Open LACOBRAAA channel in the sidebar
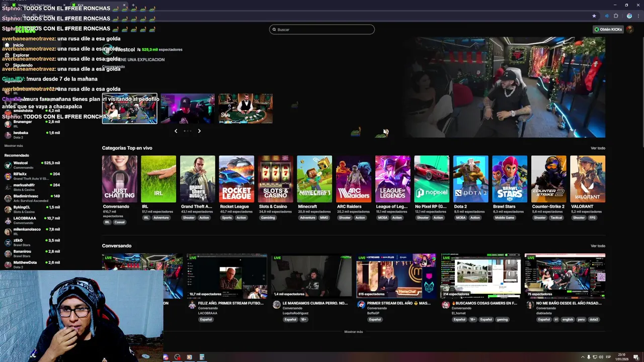 pos(32,220)
